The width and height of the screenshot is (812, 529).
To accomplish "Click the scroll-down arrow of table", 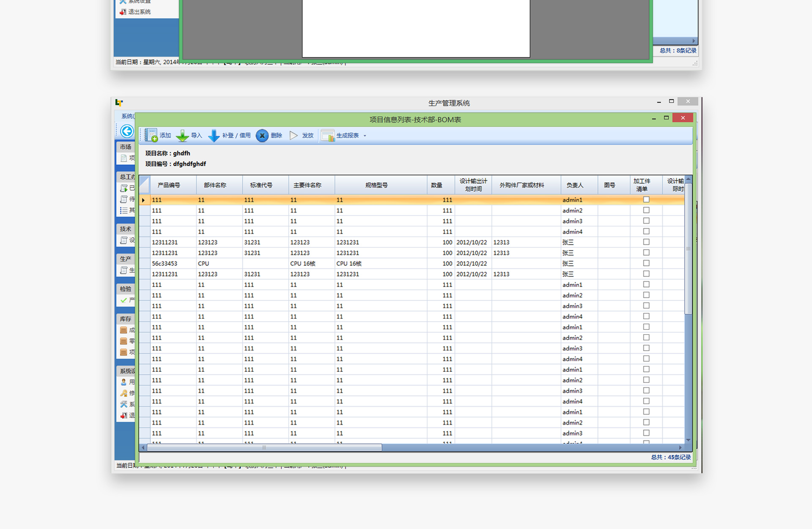I will tap(688, 440).
